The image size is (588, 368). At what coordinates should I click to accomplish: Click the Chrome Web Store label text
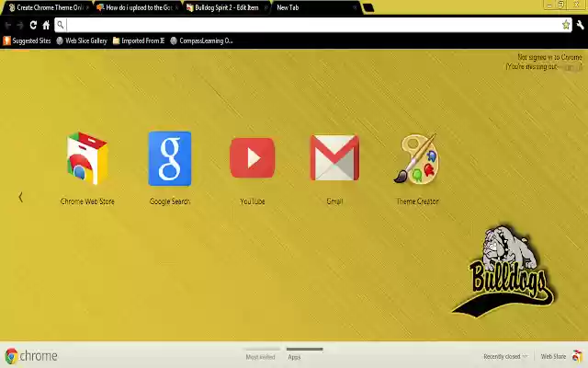pos(87,201)
